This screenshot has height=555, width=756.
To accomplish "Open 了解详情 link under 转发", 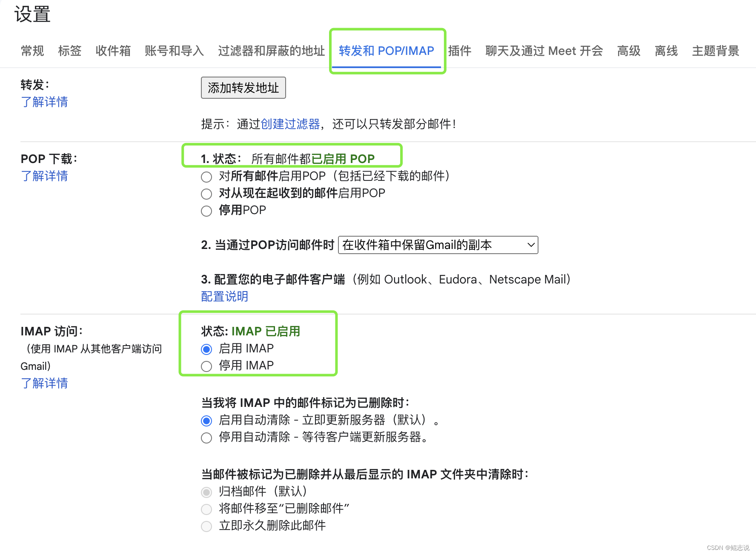I will coord(44,102).
